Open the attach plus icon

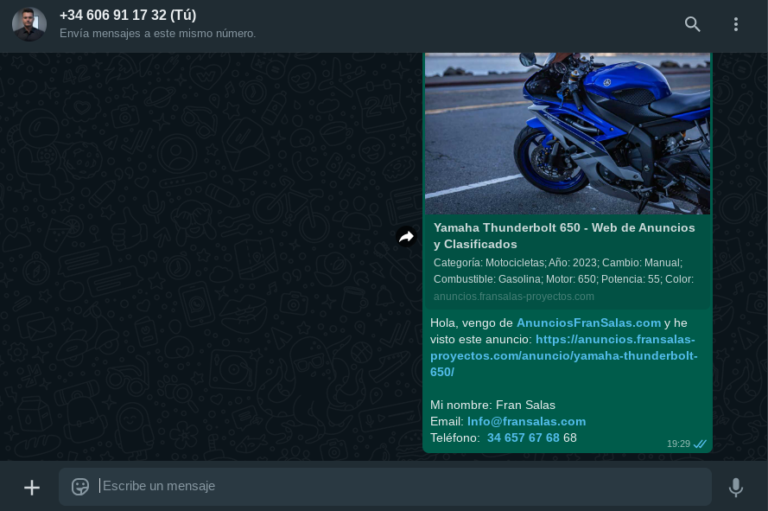32,487
